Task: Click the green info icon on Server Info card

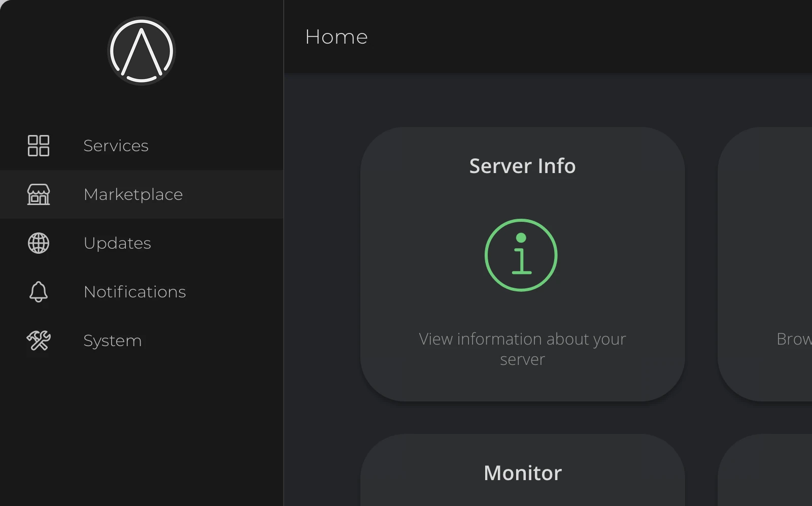Action: pos(521,255)
